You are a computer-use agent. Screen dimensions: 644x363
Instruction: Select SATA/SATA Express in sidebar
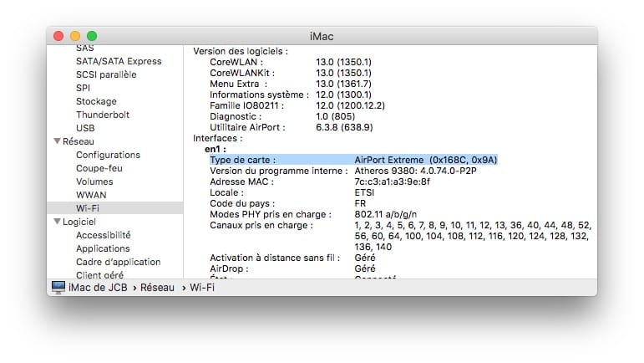tap(119, 61)
